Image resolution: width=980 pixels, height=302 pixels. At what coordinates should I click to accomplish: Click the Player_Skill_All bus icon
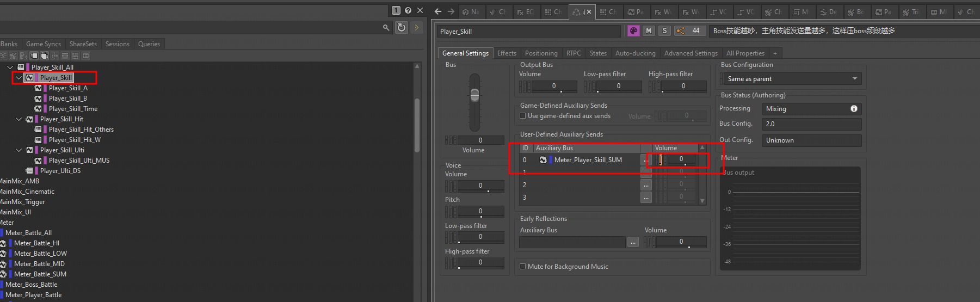(x=21, y=67)
